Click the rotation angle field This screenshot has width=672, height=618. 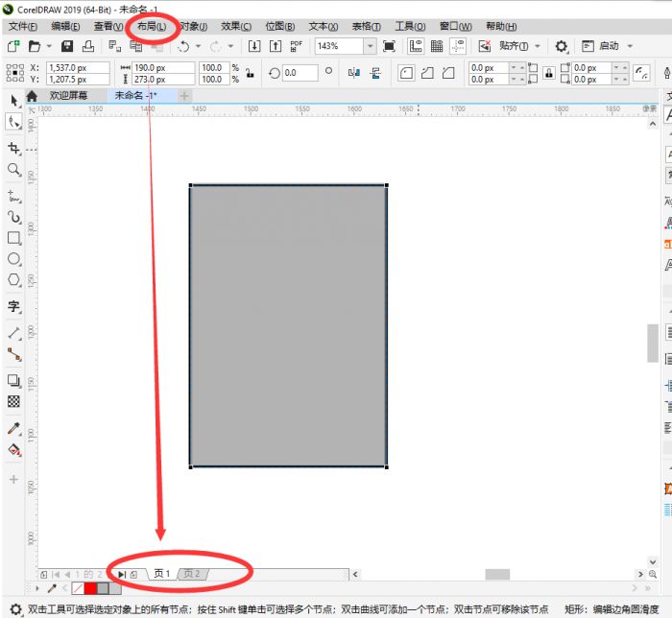[x=300, y=73]
